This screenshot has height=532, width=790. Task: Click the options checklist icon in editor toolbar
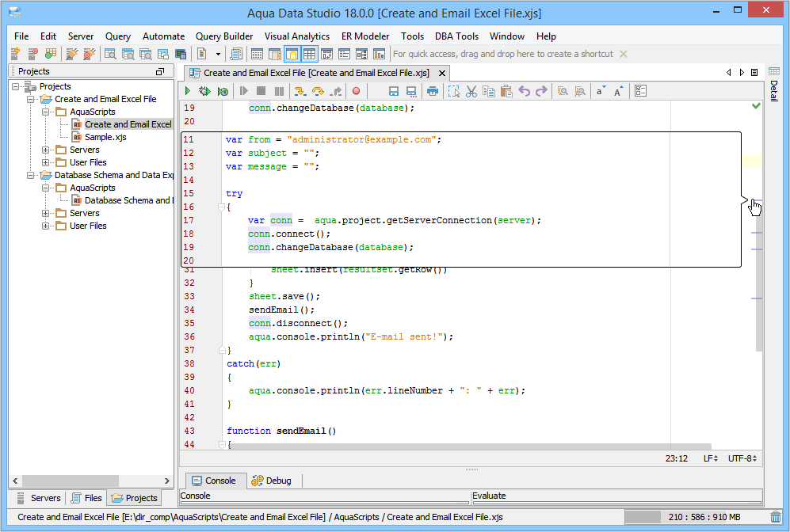coord(640,91)
